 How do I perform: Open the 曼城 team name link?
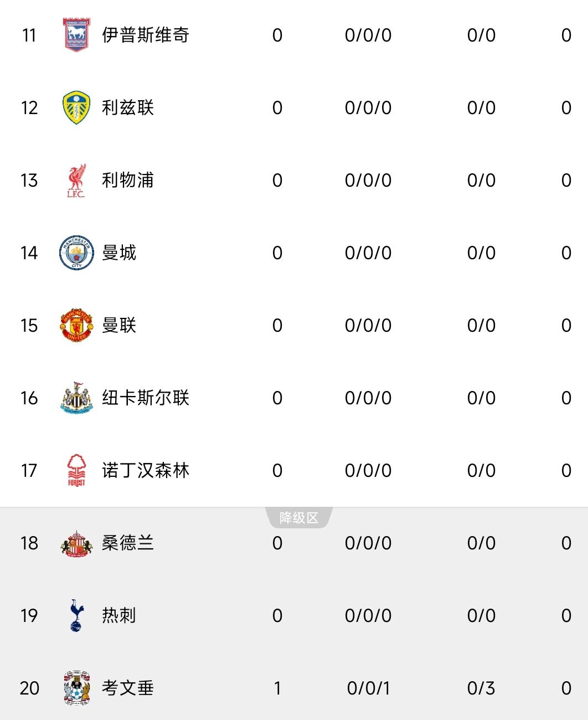pos(119,253)
